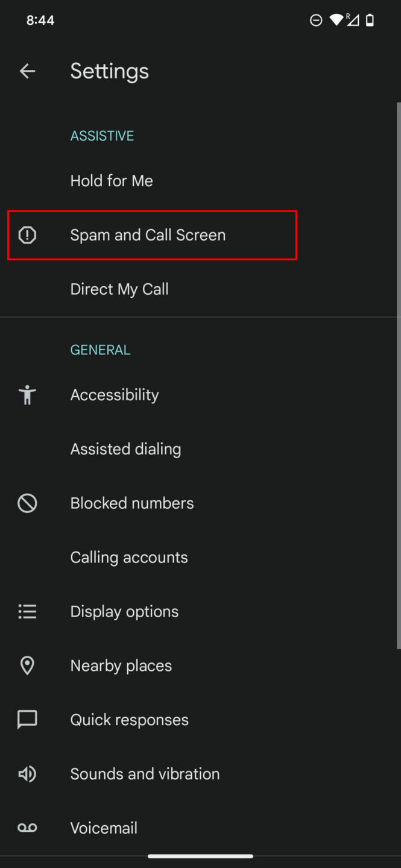Click the back arrow to exit Settings

(27, 71)
